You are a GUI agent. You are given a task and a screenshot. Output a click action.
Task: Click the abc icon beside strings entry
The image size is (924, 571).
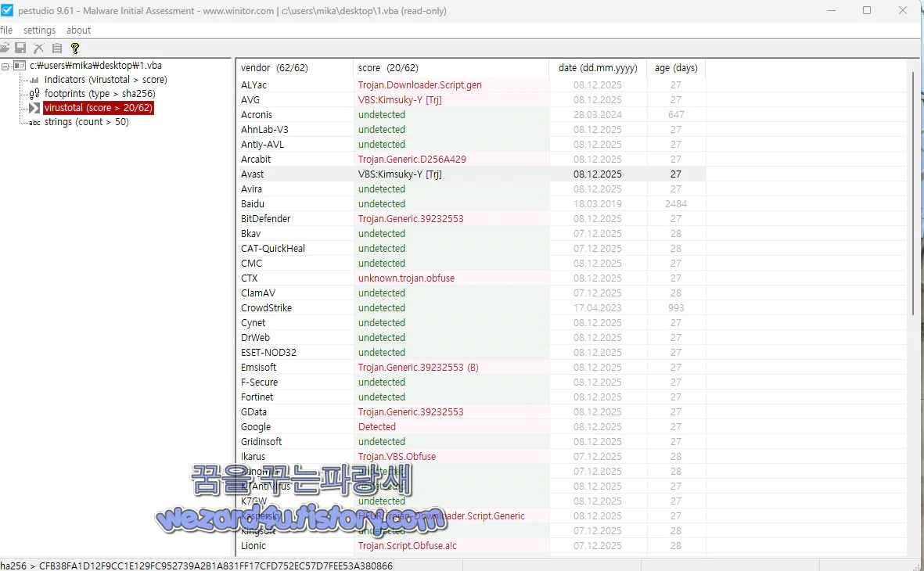tap(34, 121)
